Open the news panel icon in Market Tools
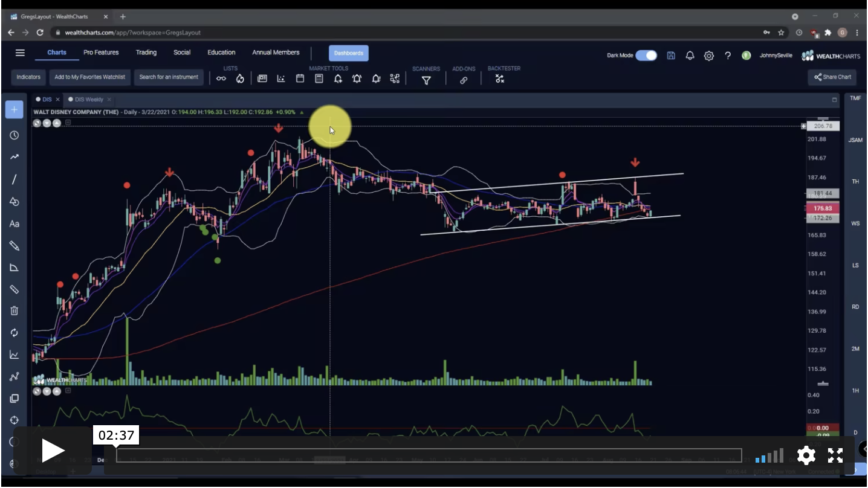 point(262,79)
